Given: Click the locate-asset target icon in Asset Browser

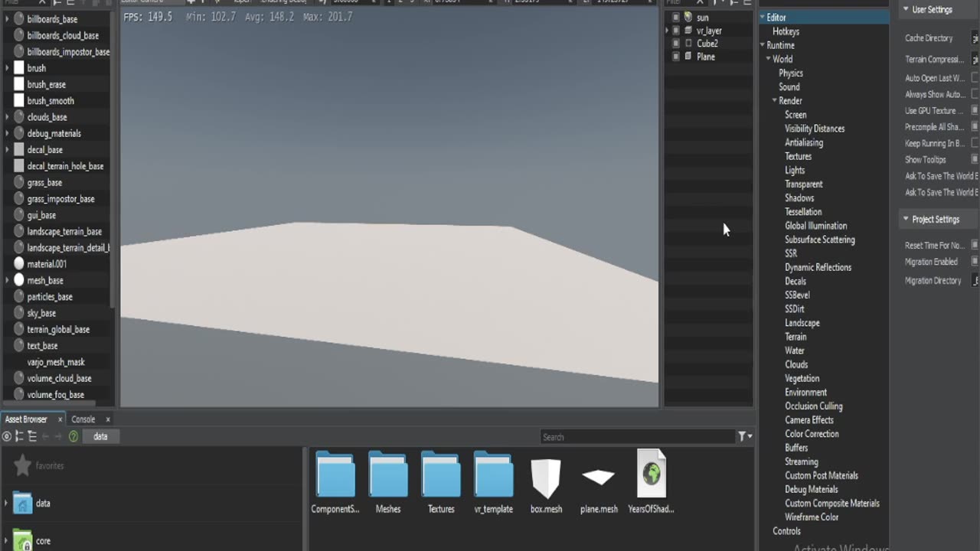Looking at the screenshot, I should pos(7,436).
